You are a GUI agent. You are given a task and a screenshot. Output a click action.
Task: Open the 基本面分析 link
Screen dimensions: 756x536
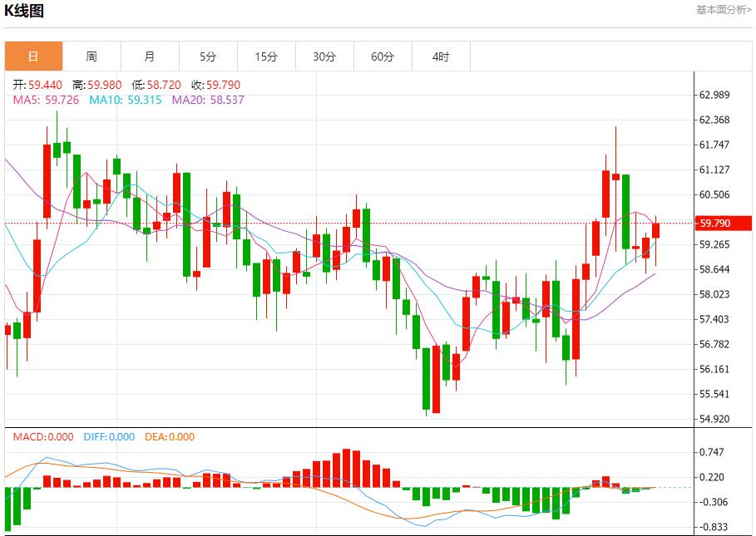pyautogui.click(x=723, y=10)
